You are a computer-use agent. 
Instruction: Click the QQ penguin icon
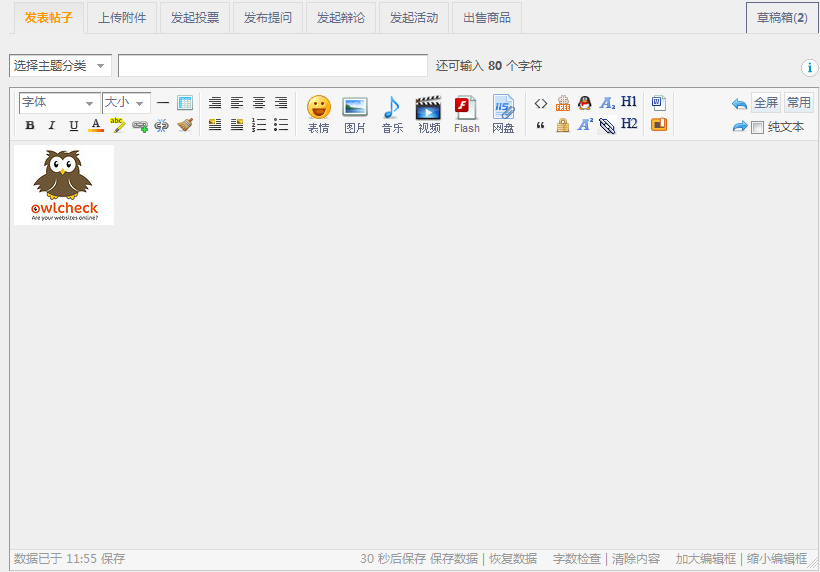(x=585, y=103)
